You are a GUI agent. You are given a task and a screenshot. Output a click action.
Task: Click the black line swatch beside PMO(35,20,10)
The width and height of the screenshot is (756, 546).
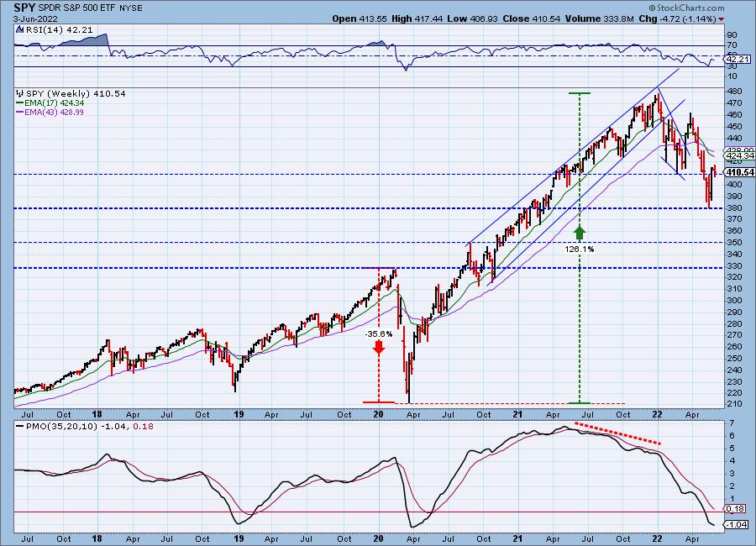point(20,427)
